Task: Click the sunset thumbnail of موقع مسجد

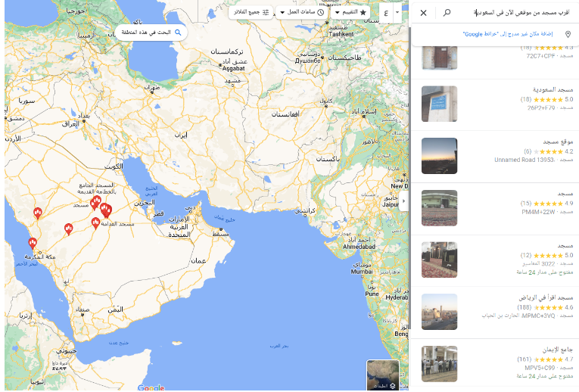Action: click(440, 156)
